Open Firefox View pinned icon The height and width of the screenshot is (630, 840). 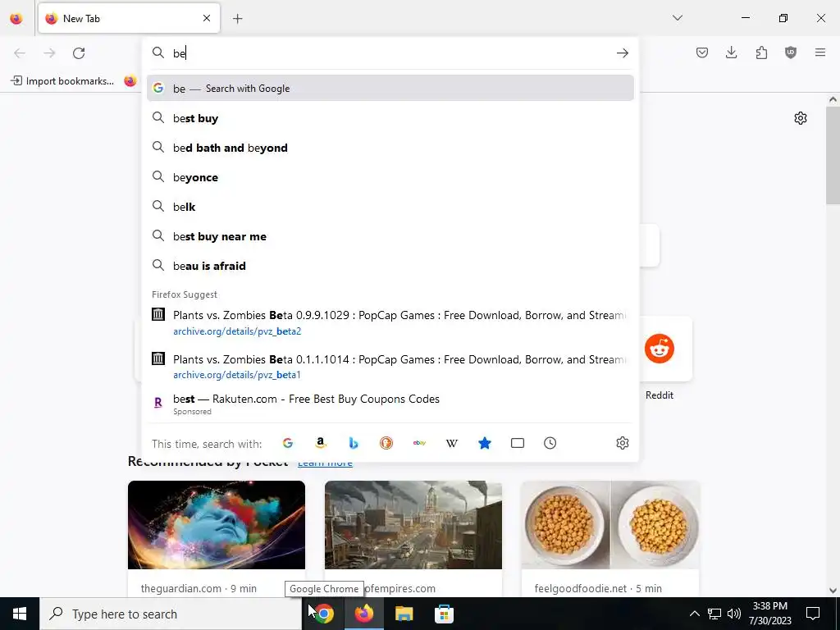16,18
